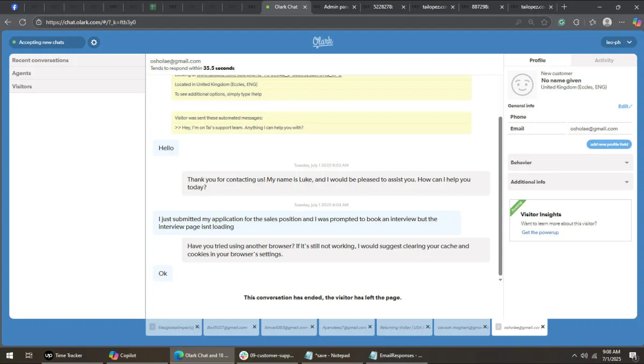Image resolution: width=644 pixels, height=364 pixels.
Task: Open a new browser tab
Action: [x=564, y=7]
